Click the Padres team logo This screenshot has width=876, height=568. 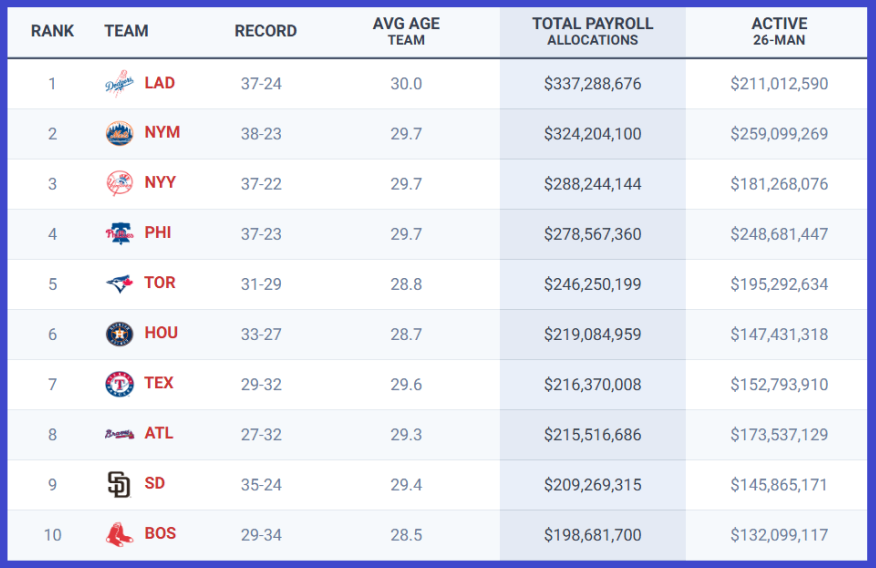point(119,484)
